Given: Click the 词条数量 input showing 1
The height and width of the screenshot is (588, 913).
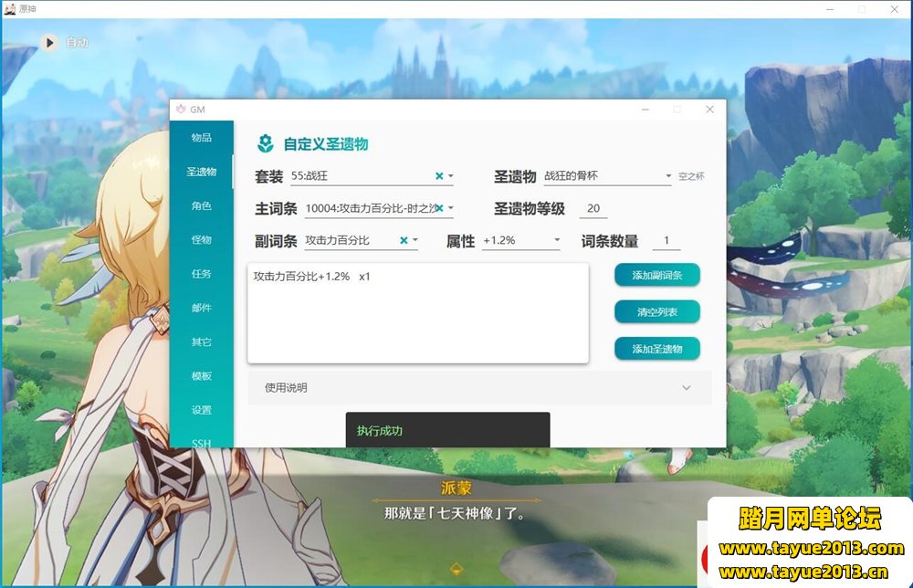Looking at the screenshot, I should [666, 240].
